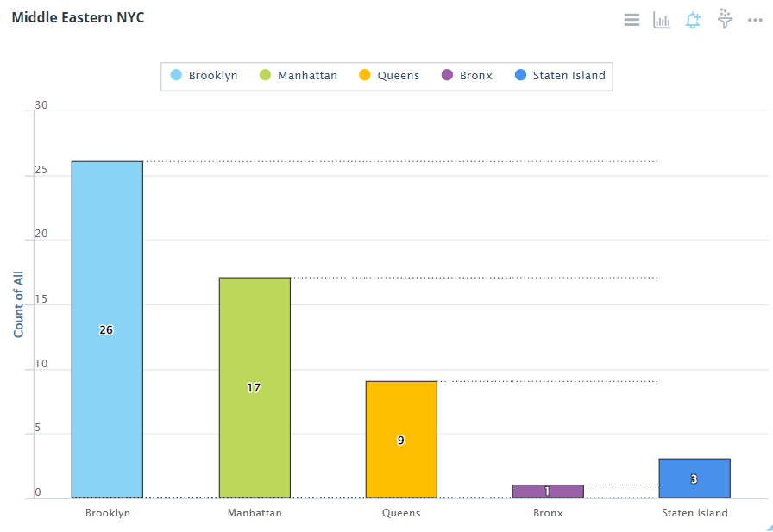The image size is (773, 532).
Task: Click the Brooklyn x-axis label
Action: tap(107, 513)
